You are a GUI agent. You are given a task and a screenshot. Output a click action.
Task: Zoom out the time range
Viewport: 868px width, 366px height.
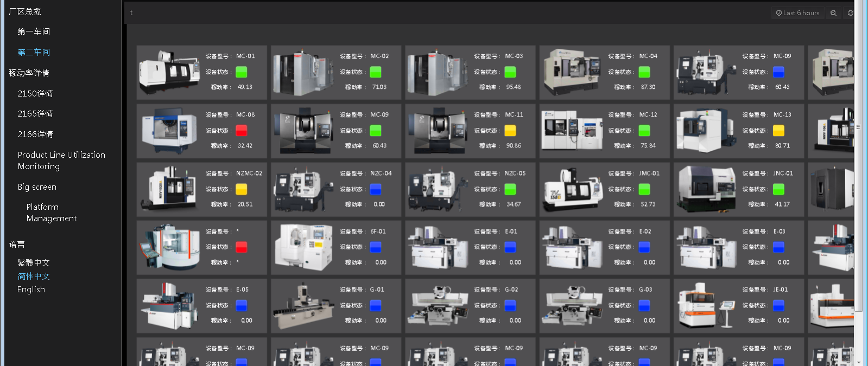click(x=833, y=13)
